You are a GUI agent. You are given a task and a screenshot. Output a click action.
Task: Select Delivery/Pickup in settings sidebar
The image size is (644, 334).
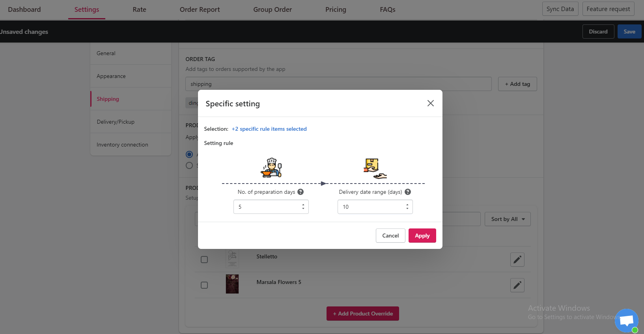click(x=116, y=122)
